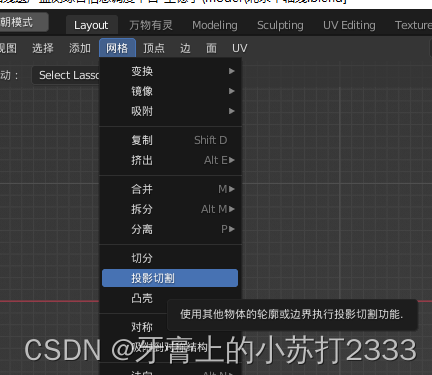Choose the 切分 menu entry
Image resolution: width=432 pixels, height=375 pixels.
pyautogui.click(x=170, y=258)
